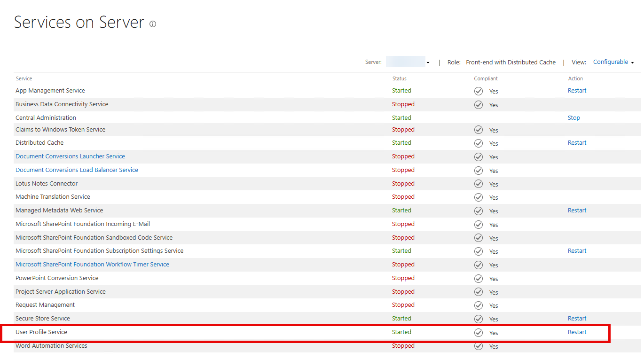The width and height of the screenshot is (644, 359).
Task: Click compliant checkmark for Machine Translation Service
Action: pyautogui.click(x=479, y=197)
